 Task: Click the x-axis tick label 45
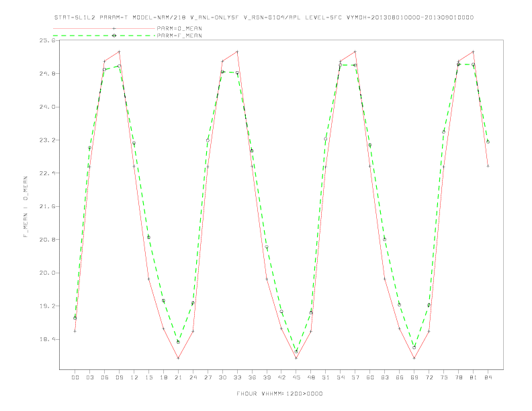pyautogui.click(x=296, y=377)
